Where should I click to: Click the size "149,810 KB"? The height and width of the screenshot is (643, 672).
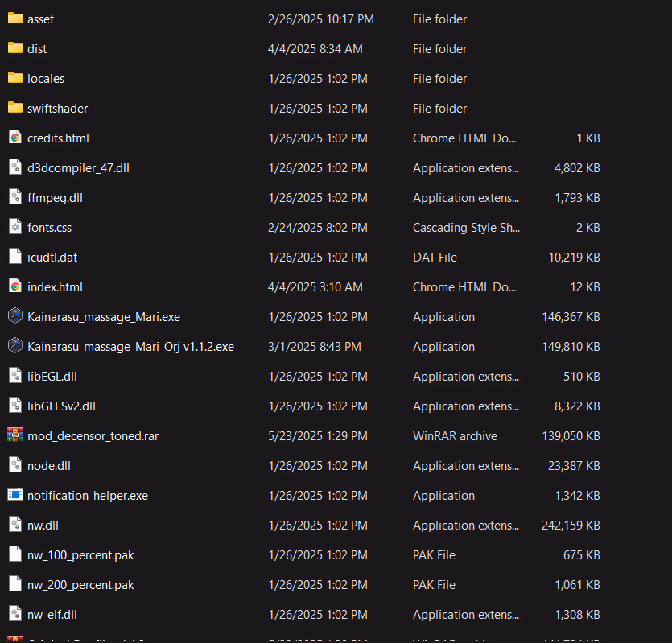pyautogui.click(x=571, y=347)
